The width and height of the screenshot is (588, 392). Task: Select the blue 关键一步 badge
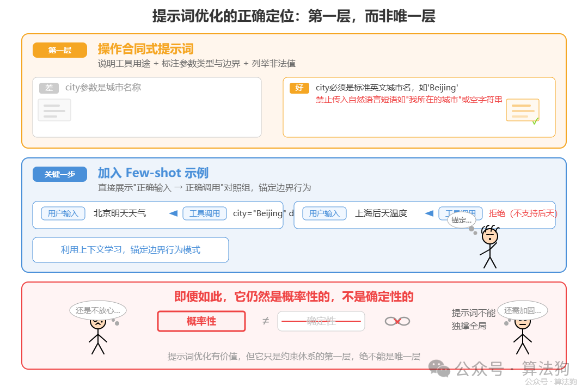pos(59,174)
